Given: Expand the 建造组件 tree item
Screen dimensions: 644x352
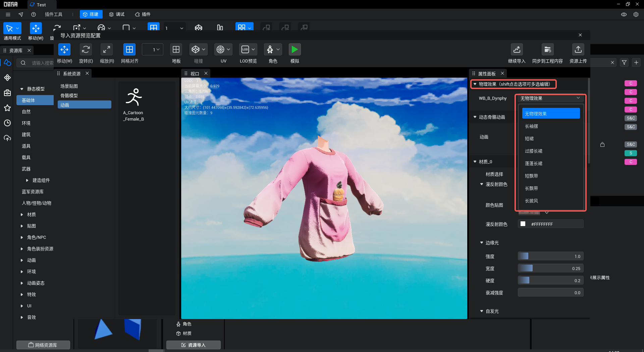Looking at the screenshot, I should point(27,180).
